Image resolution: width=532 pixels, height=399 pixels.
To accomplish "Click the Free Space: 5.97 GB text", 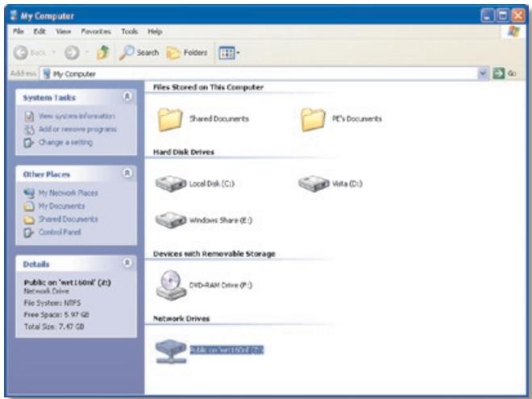I will (56, 315).
